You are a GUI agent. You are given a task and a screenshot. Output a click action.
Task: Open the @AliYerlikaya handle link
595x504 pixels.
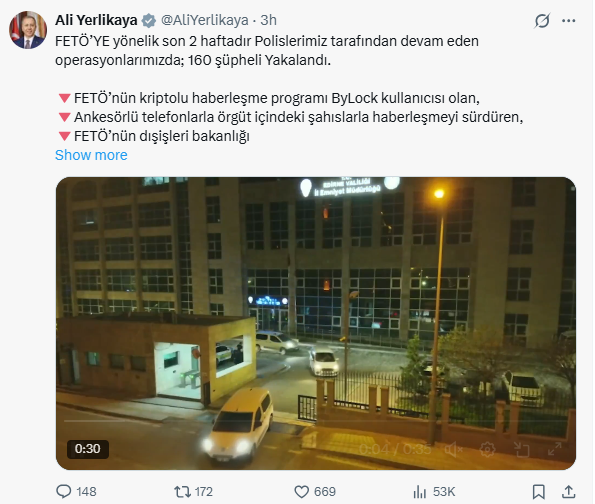205,20
